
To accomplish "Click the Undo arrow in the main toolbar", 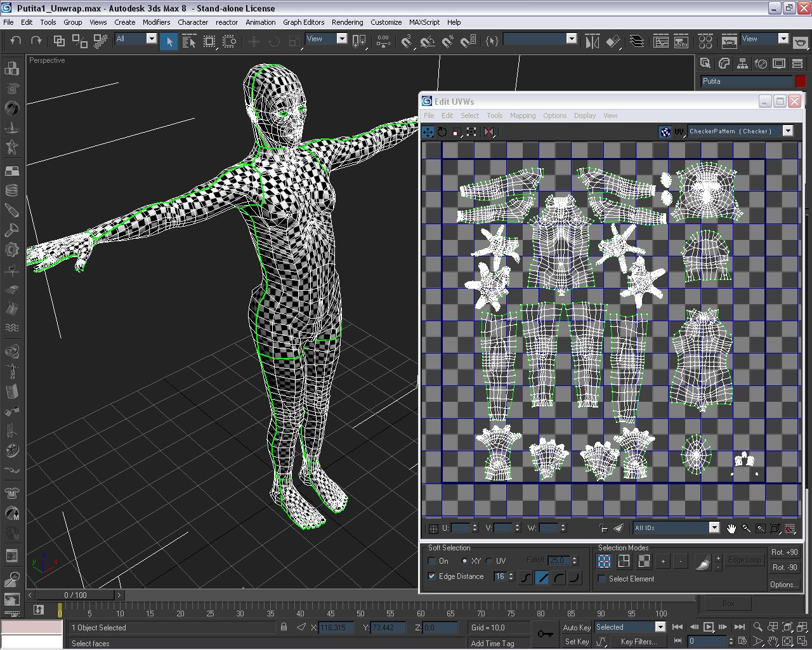I will click(16, 41).
